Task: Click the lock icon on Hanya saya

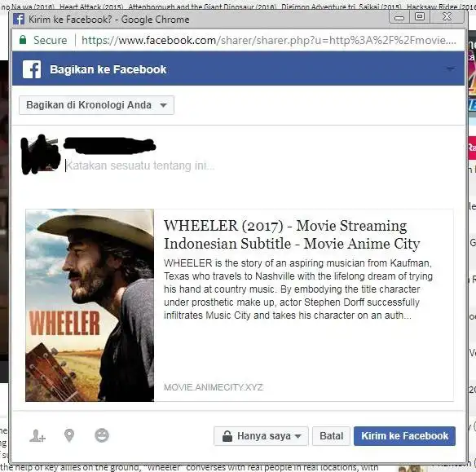Action: 227,436
